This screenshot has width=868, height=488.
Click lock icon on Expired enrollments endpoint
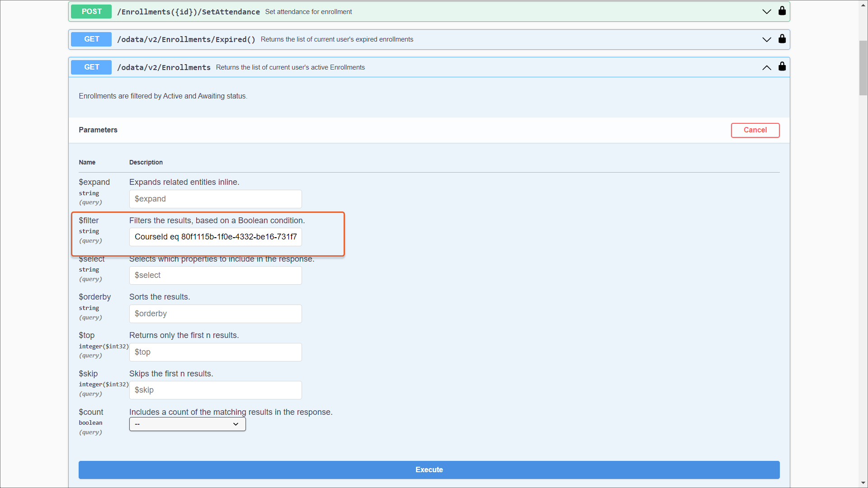782,39
